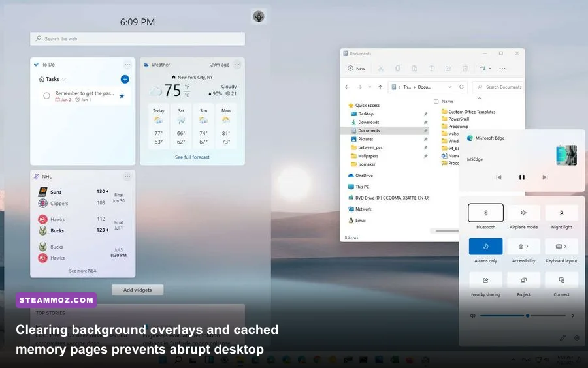Click the Paste icon in Documents toolbar

(x=414, y=68)
